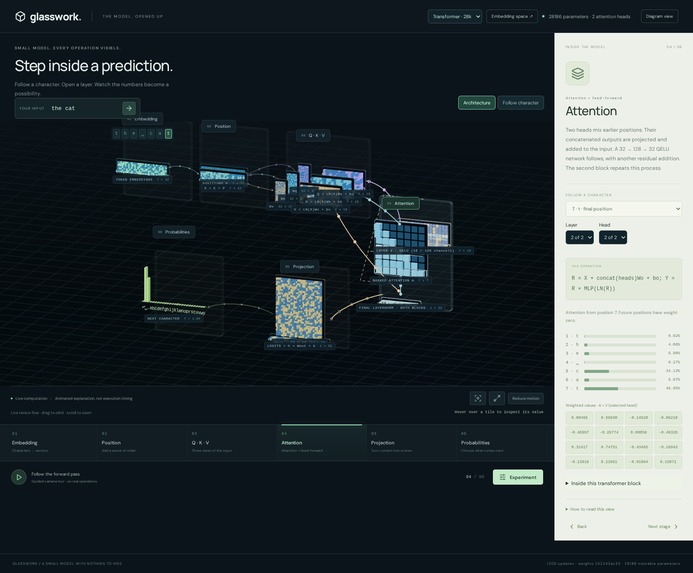This screenshot has width=693, height=573.
Task: Click the weighted value cell 0.74751
Action: (609, 447)
